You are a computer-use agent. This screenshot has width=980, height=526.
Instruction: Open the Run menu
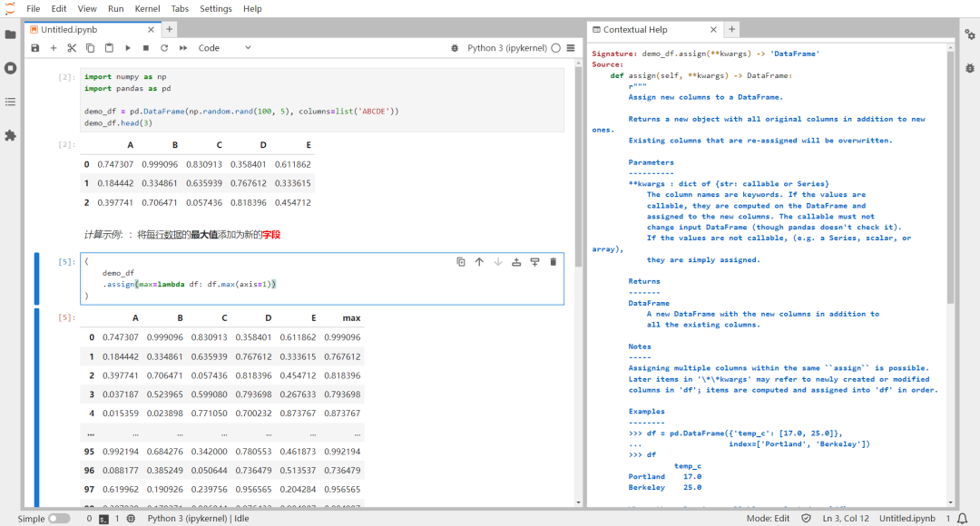point(115,9)
